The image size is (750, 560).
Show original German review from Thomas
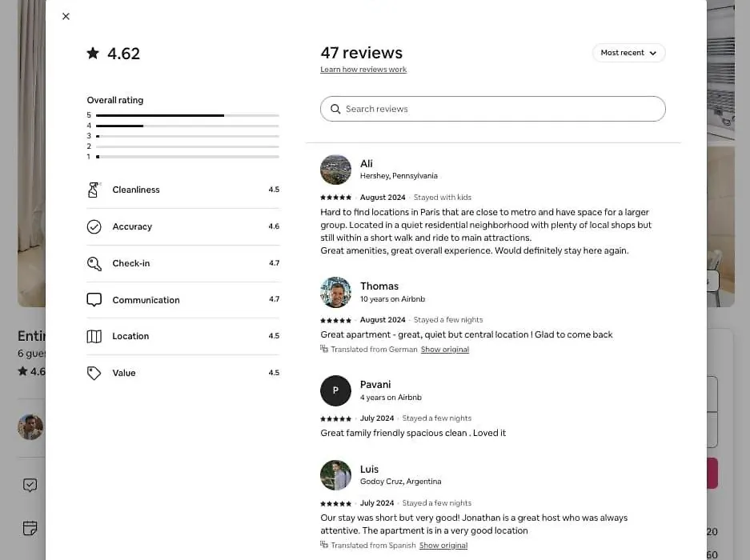[x=445, y=350]
